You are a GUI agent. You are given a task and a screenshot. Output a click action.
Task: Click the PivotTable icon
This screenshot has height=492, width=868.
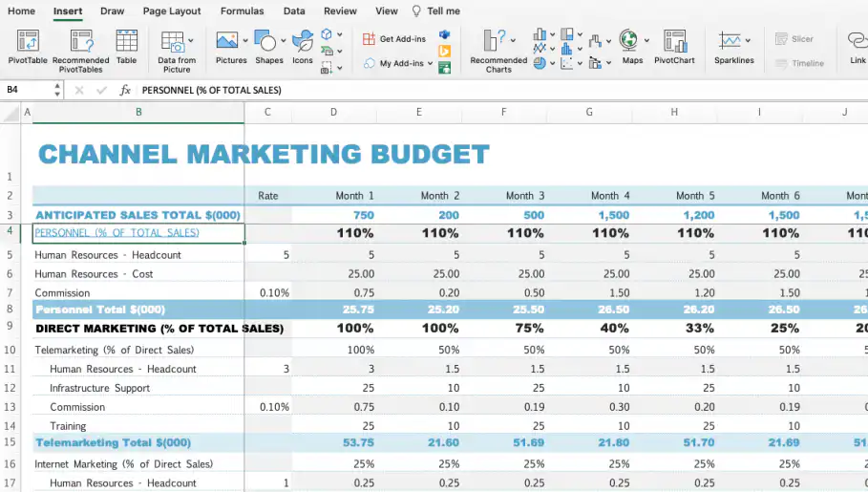[x=28, y=41]
